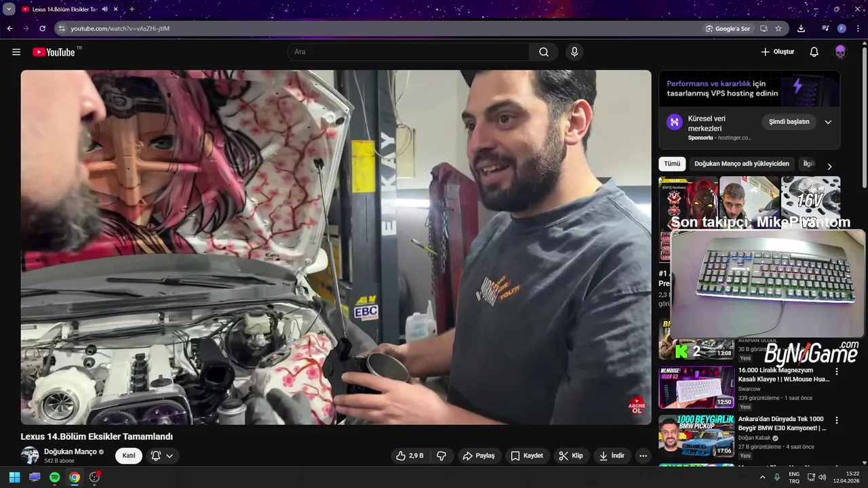The height and width of the screenshot is (488, 868).
Task: Open Spotify from the taskbar
Action: pos(54,477)
